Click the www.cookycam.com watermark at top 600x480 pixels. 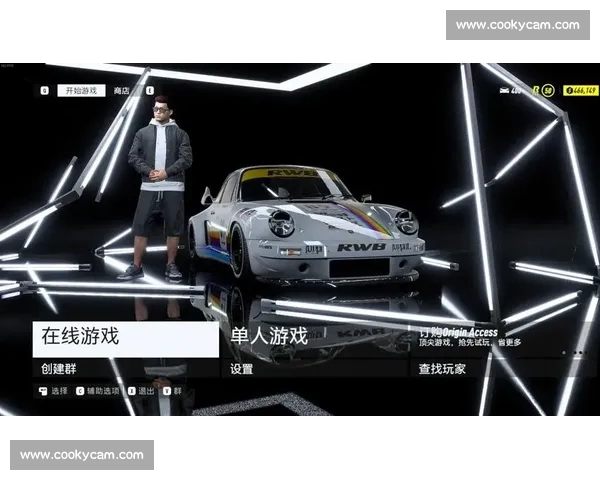click(x=517, y=25)
